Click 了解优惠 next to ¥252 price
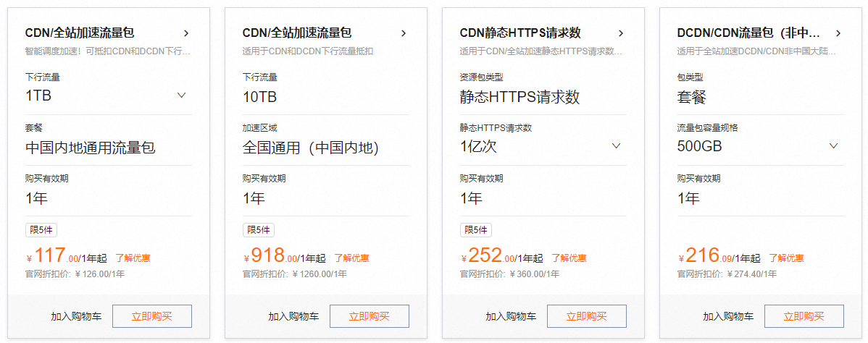The width and height of the screenshot is (868, 343). point(569,258)
